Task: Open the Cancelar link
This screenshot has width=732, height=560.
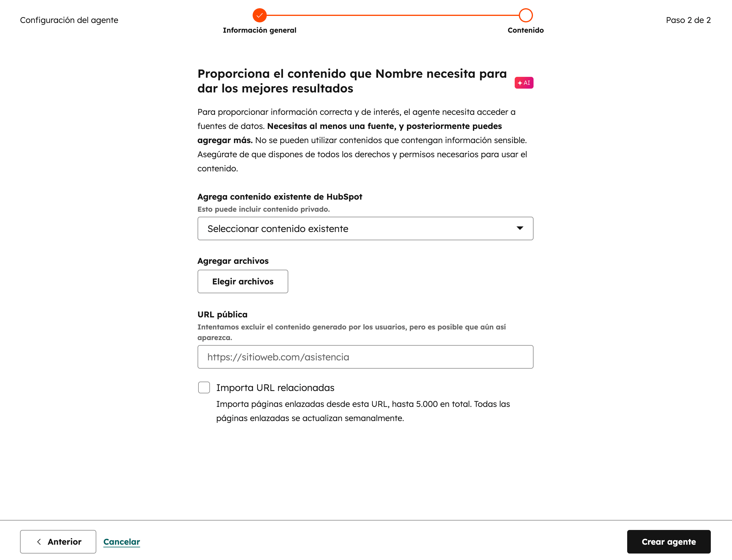Action: (x=122, y=541)
